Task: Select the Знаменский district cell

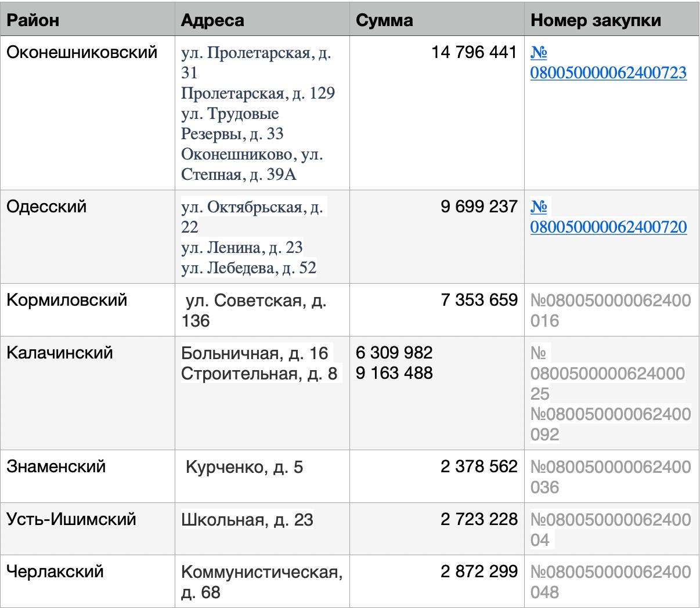Action: click(x=56, y=466)
